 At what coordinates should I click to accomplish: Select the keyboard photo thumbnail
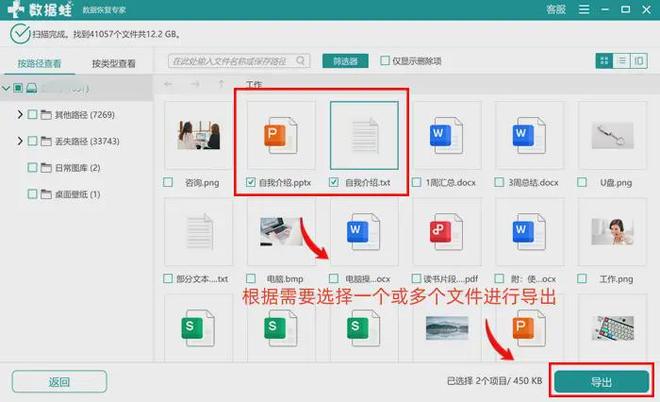click(612, 328)
